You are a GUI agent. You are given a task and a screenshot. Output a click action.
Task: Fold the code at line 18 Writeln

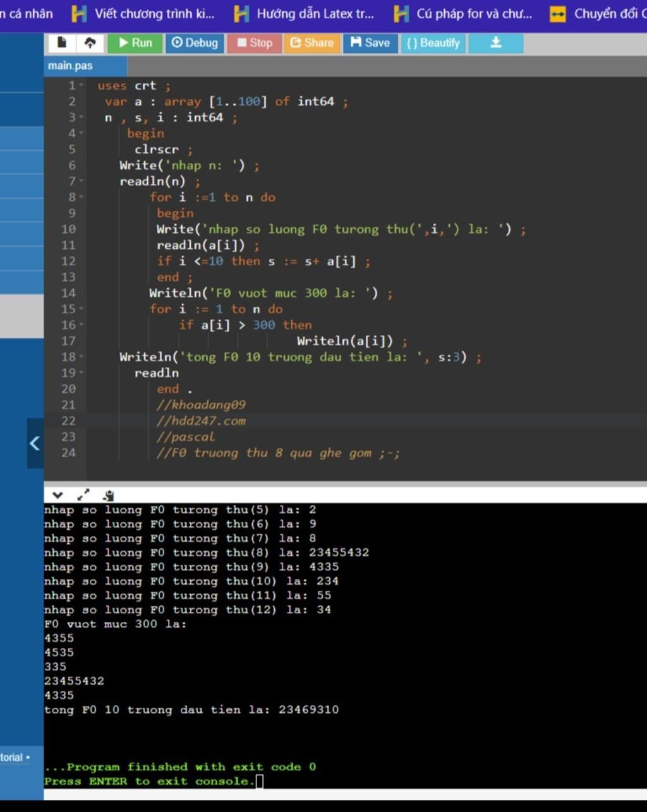click(x=81, y=357)
